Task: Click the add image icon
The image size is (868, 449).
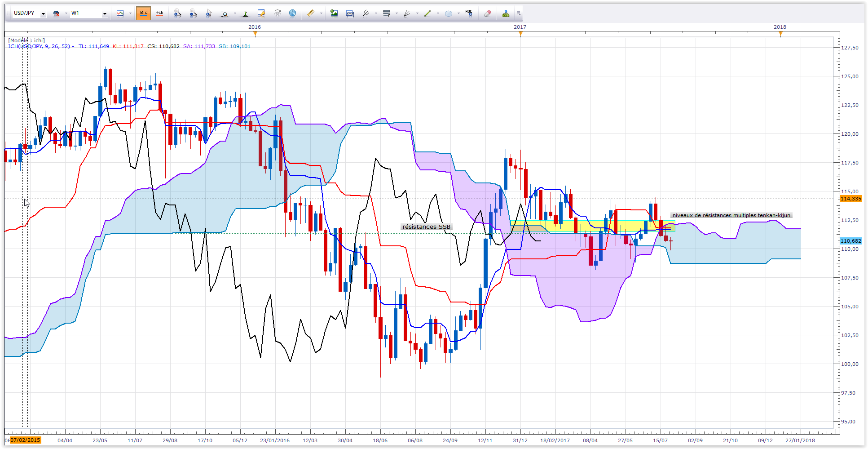Action: [x=334, y=13]
